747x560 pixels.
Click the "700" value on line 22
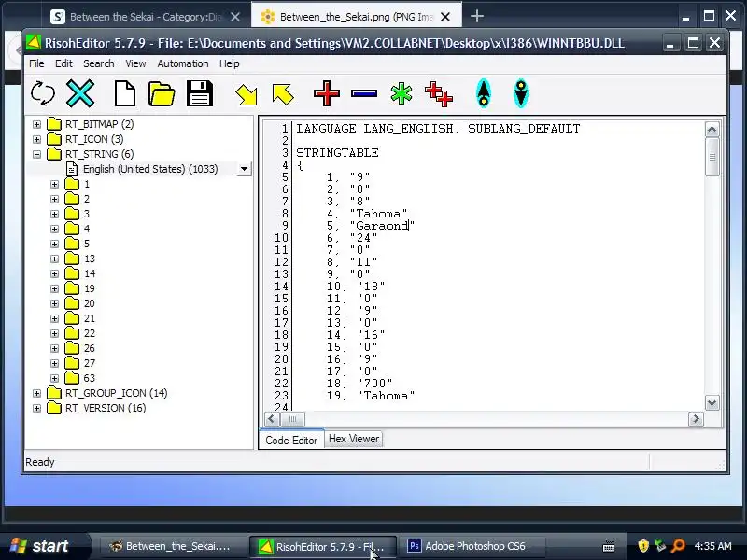[x=375, y=384]
